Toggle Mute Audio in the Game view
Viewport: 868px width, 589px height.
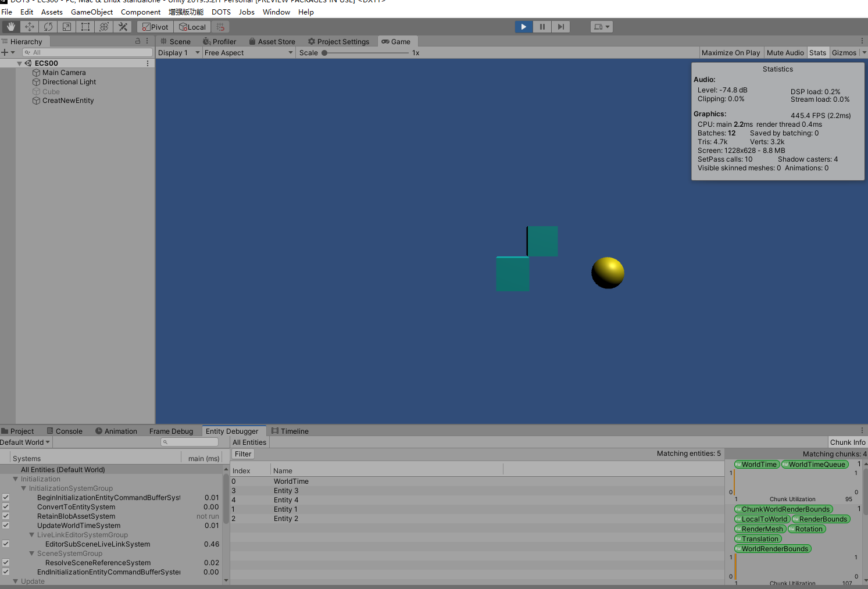[x=785, y=52]
